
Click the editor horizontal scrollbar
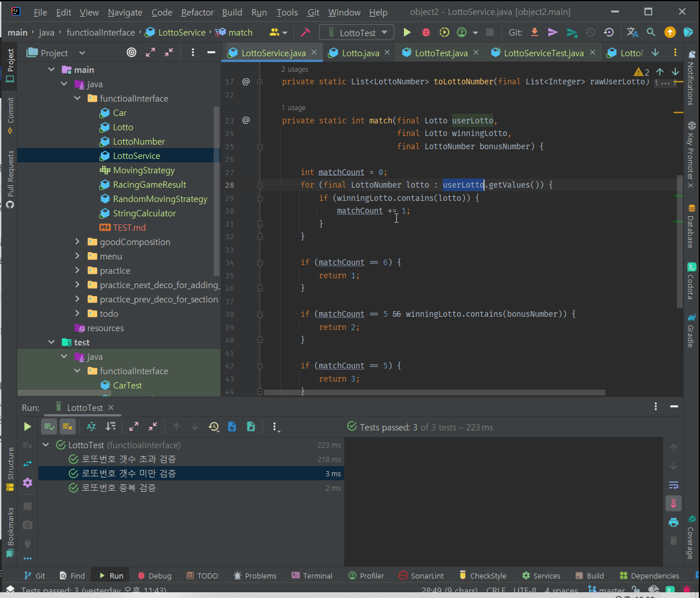pyautogui.click(x=434, y=393)
